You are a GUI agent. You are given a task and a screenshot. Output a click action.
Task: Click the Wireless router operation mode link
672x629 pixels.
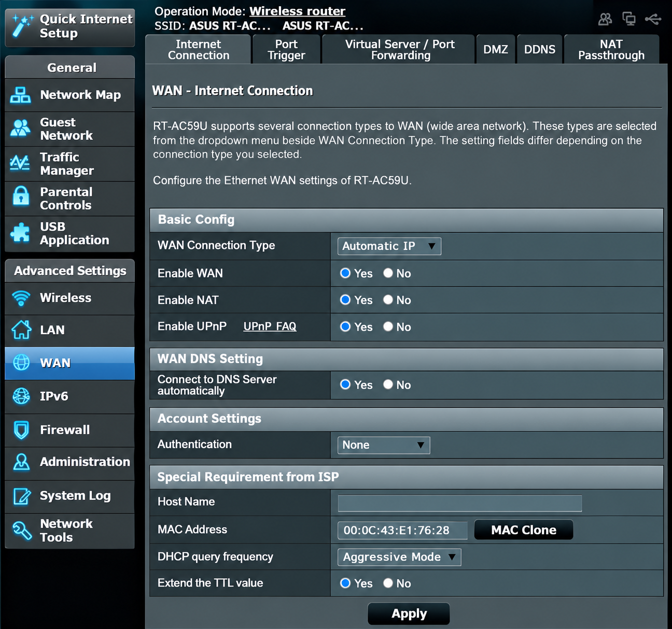point(297,11)
